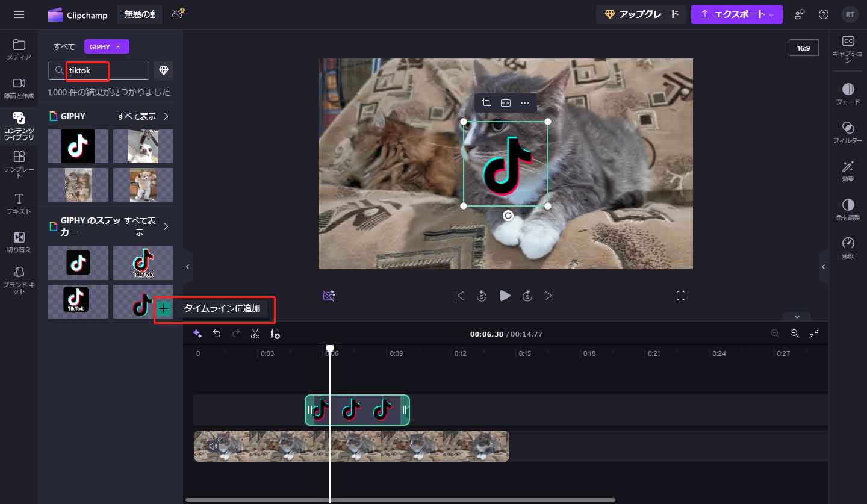Expand GIPHY すべて表示 chevron
Image resolution: width=867 pixels, height=504 pixels.
click(166, 116)
